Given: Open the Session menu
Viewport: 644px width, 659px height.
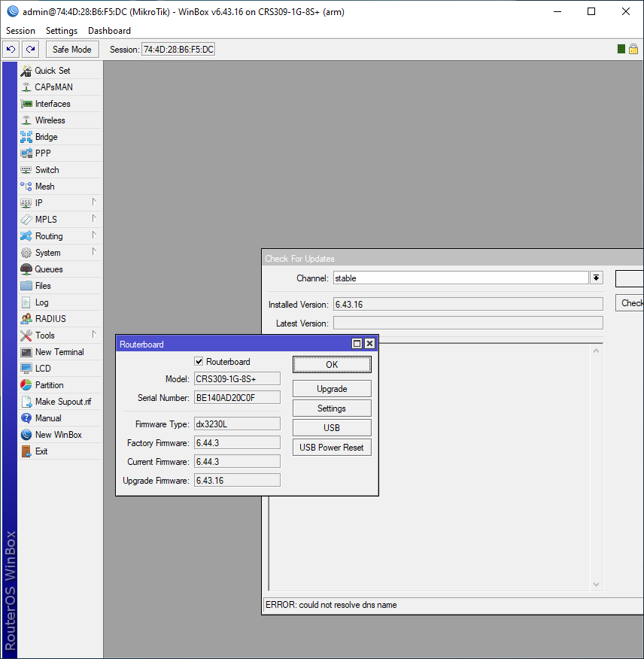Looking at the screenshot, I should 20,31.
